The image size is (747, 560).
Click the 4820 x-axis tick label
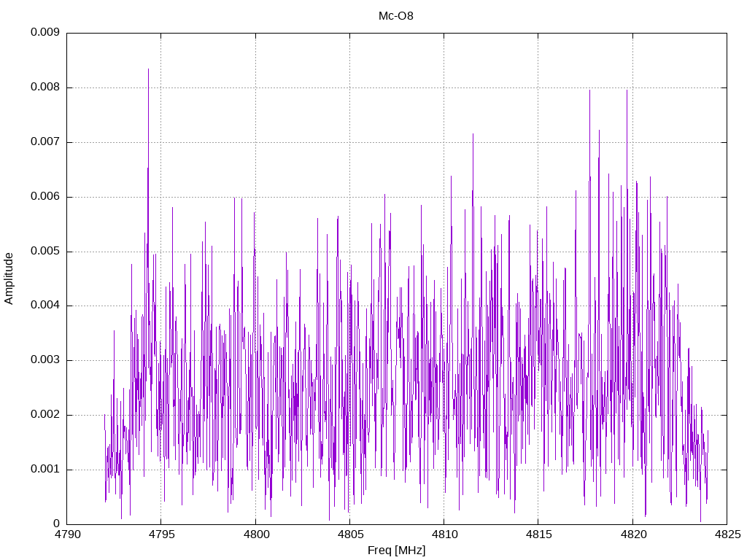pos(633,534)
